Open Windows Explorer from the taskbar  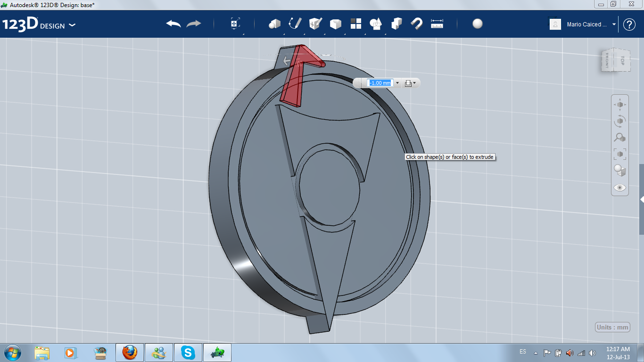pyautogui.click(x=42, y=353)
